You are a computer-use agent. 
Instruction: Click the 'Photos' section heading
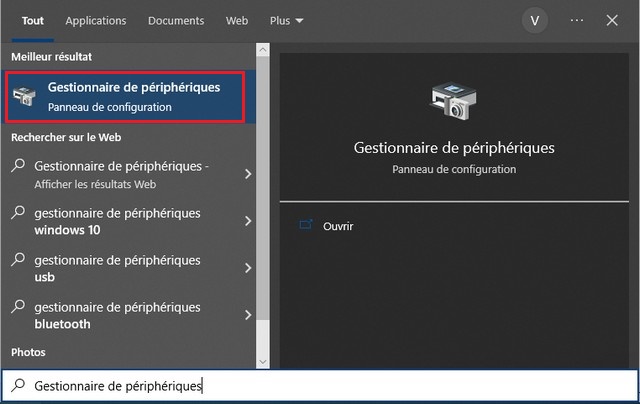tap(28, 352)
